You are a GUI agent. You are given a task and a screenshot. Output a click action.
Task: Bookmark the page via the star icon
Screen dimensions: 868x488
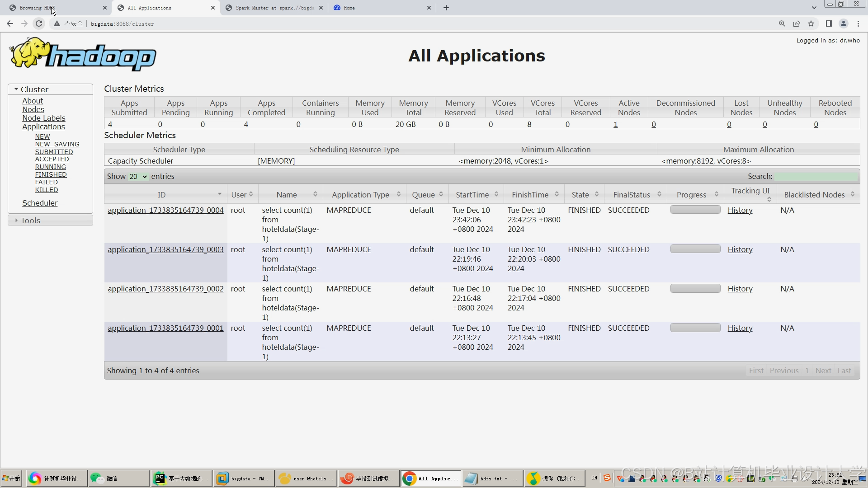(811, 23)
